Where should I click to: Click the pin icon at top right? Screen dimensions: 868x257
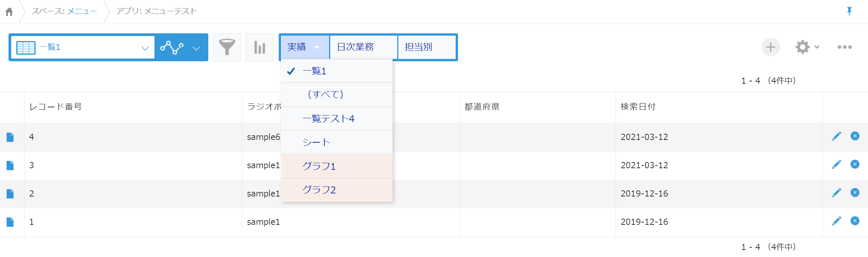(849, 11)
